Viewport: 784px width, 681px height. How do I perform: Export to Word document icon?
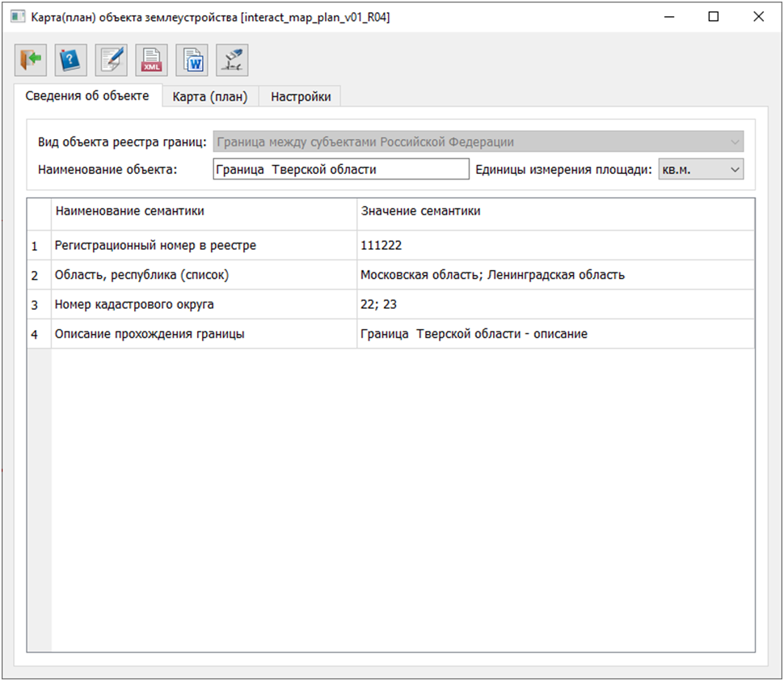coord(192,60)
